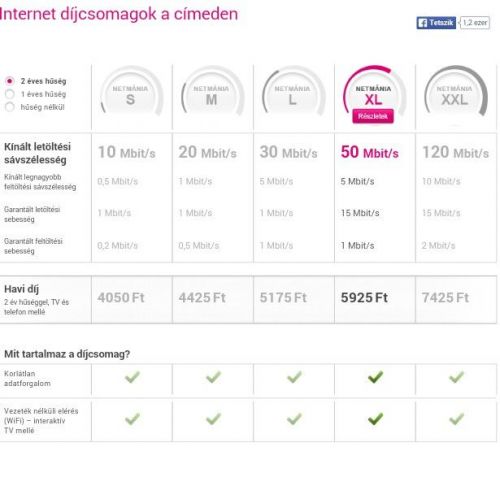Click the 120 Mbit/s XXL speed
This screenshot has width=500, height=486.
point(455,152)
